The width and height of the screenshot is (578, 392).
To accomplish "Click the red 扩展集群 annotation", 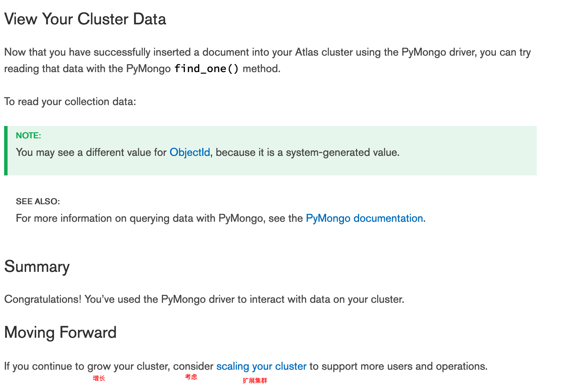I will point(255,380).
